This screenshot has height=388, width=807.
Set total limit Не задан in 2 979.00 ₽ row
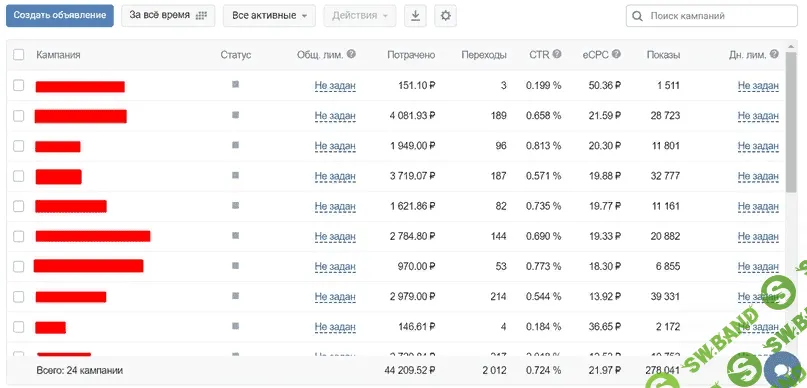click(335, 296)
